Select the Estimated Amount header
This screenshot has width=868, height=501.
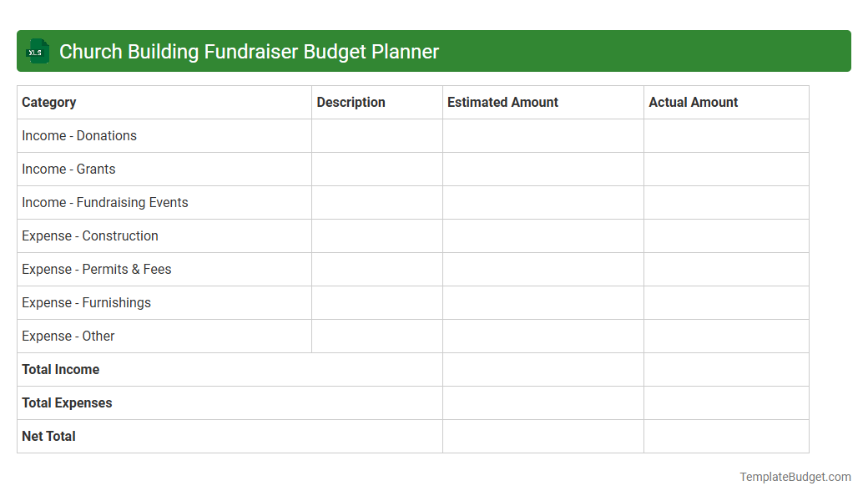pyautogui.click(x=502, y=102)
